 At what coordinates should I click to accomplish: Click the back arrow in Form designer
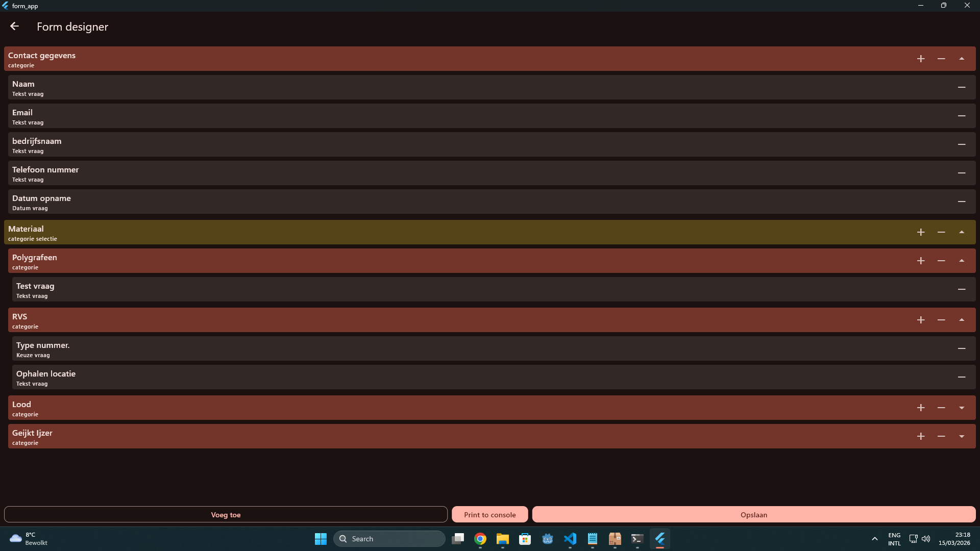(x=14, y=26)
